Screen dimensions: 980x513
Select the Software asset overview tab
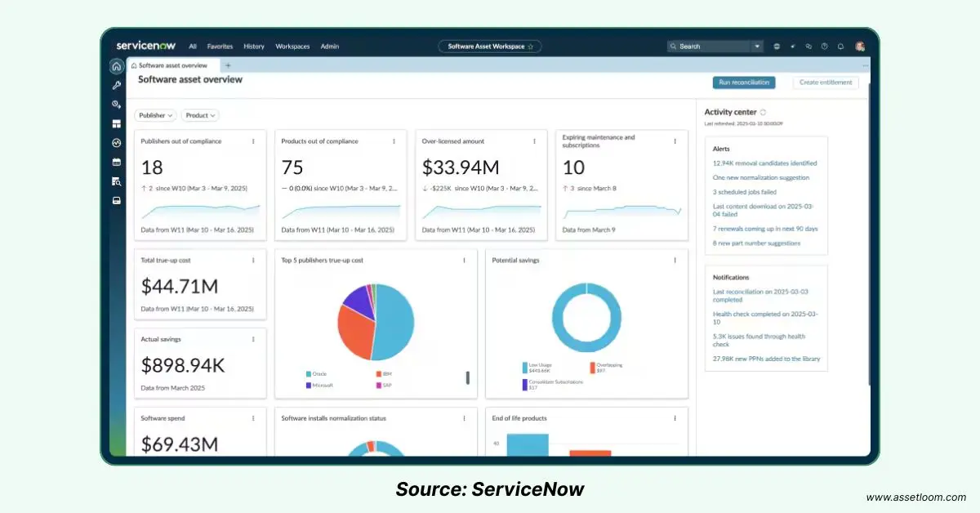point(173,65)
